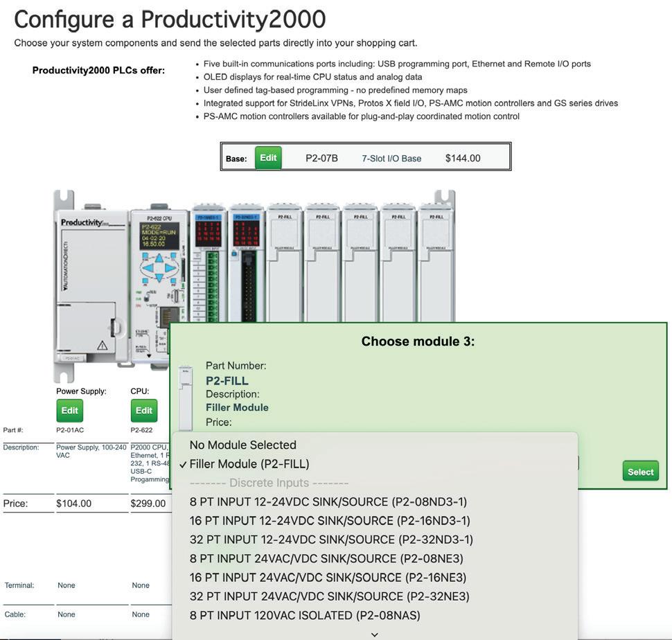Click the P2-FILL part number text
The height and width of the screenshot is (640, 672).
(227, 380)
